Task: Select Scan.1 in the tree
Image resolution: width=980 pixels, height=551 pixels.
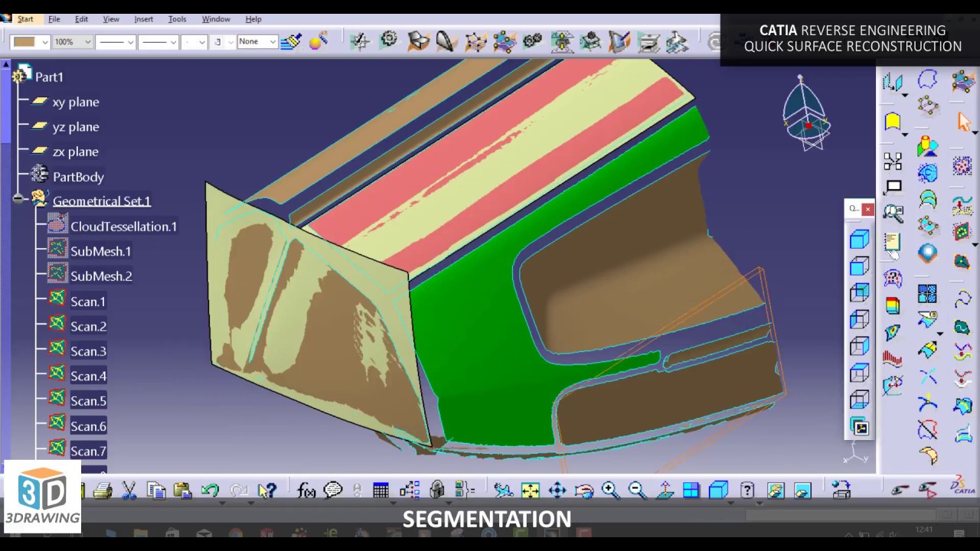Action: point(88,302)
